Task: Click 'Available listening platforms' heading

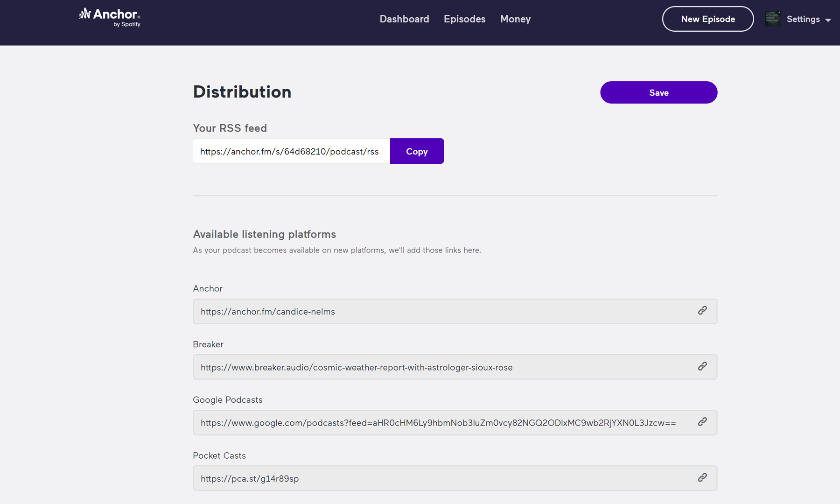Action: pos(265,234)
